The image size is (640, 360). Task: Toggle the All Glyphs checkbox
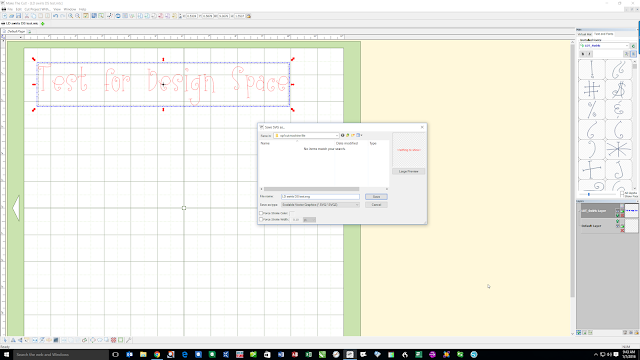click(622, 193)
